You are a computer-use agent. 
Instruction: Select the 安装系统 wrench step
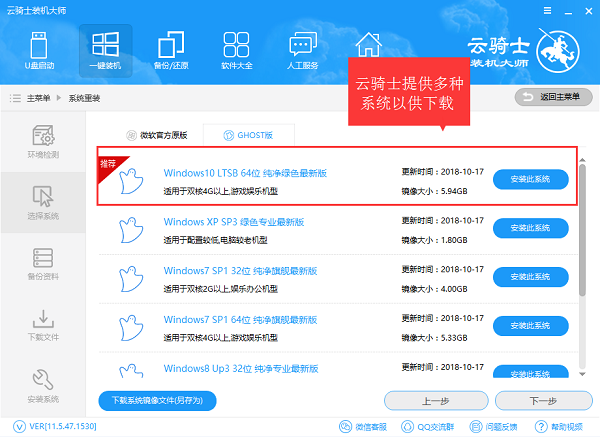coord(43,386)
